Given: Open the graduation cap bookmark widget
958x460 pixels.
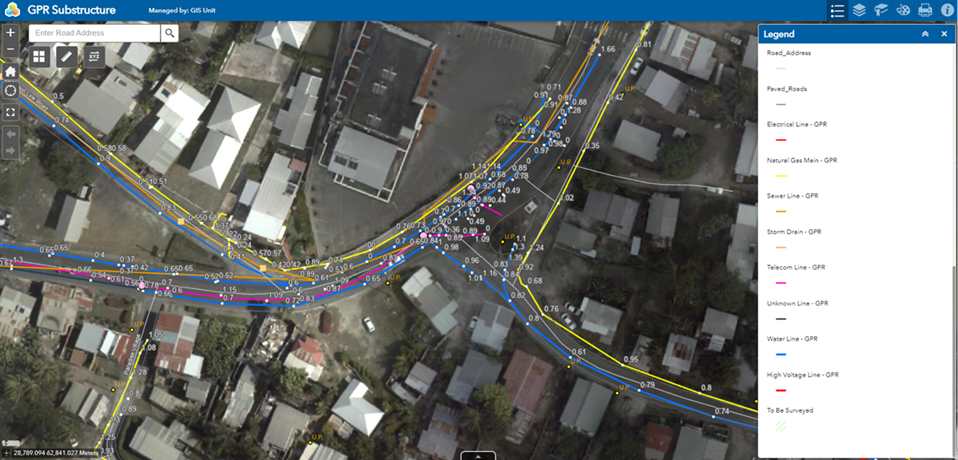Looking at the screenshot, I should coord(880,10).
